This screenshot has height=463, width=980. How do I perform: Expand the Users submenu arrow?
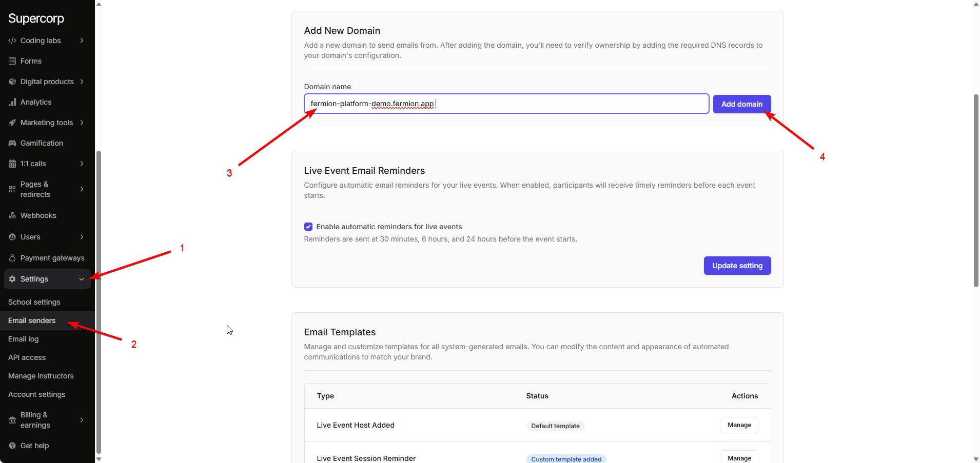tap(82, 237)
